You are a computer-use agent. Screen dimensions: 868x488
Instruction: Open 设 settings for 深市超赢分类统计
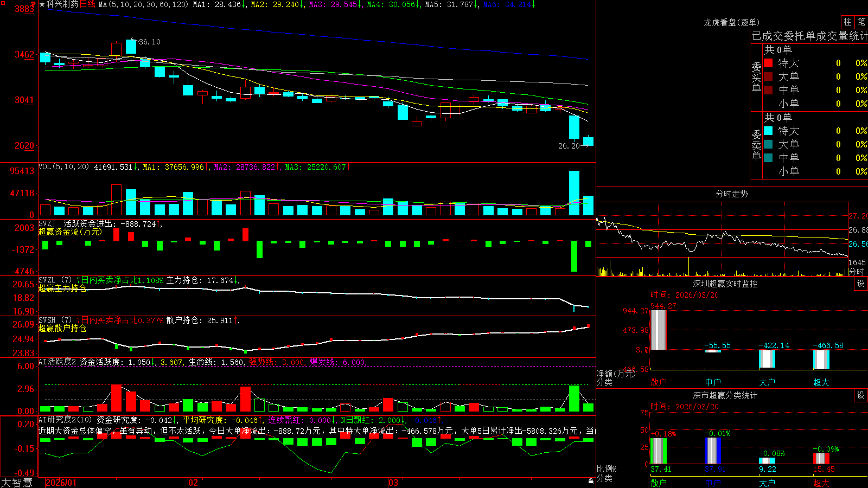point(861,395)
